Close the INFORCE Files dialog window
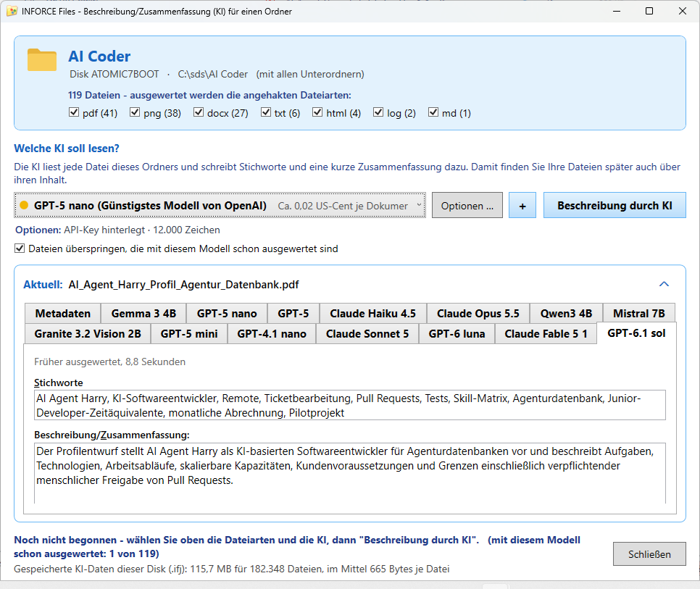 pyautogui.click(x=682, y=11)
